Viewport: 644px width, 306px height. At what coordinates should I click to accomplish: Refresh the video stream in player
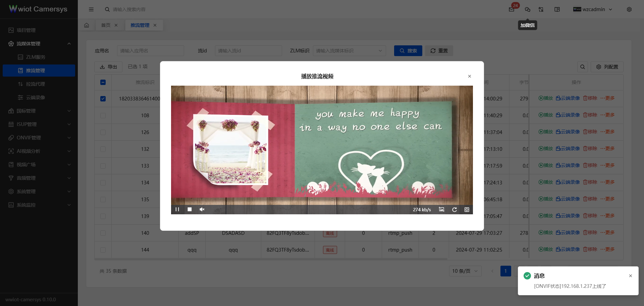(x=454, y=210)
